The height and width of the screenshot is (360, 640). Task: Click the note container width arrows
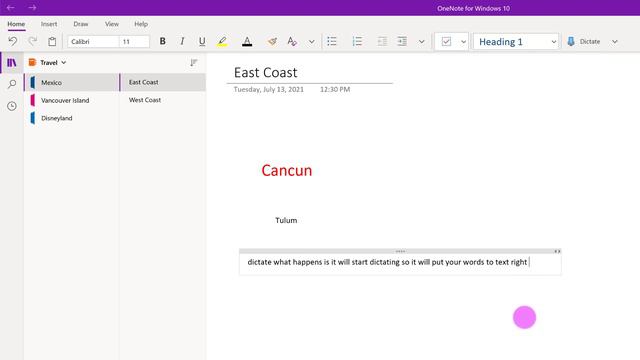coord(557,251)
